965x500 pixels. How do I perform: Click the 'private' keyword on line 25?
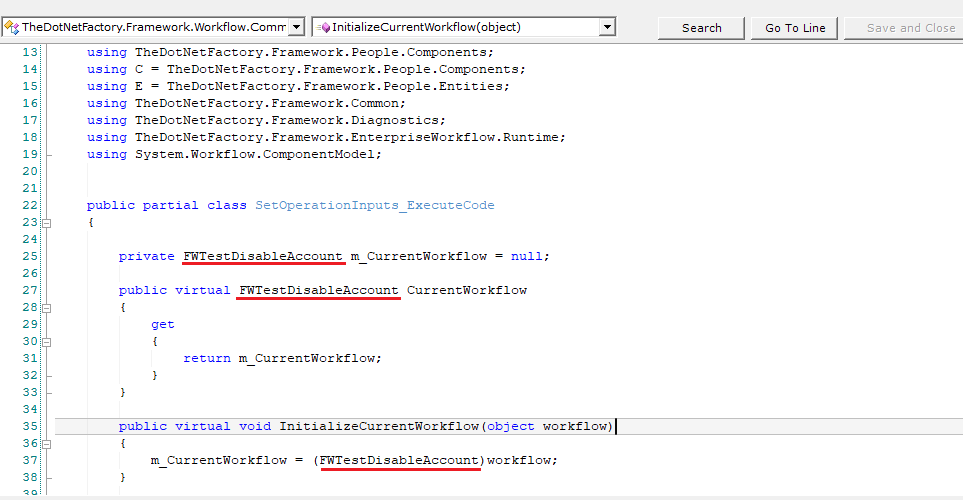[x=146, y=256]
